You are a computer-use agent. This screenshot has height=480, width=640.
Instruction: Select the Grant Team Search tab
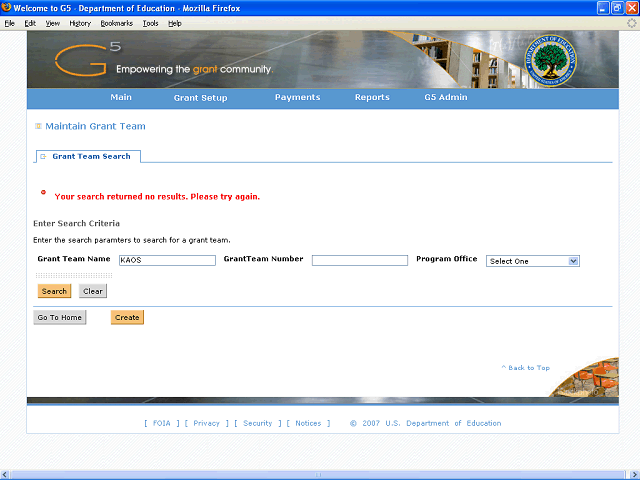point(89,156)
